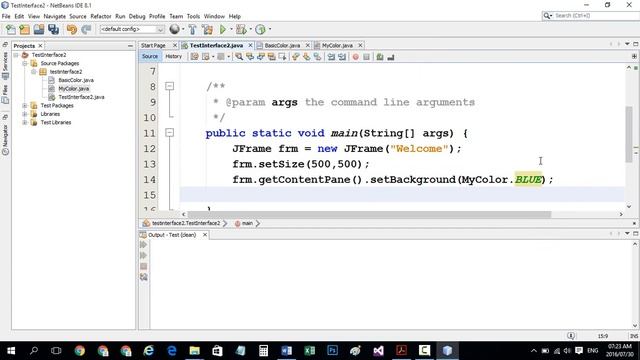The width and height of the screenshot is (640, 360).
Task: Expand the Test Packages node
Action: (x=24, y=106)
